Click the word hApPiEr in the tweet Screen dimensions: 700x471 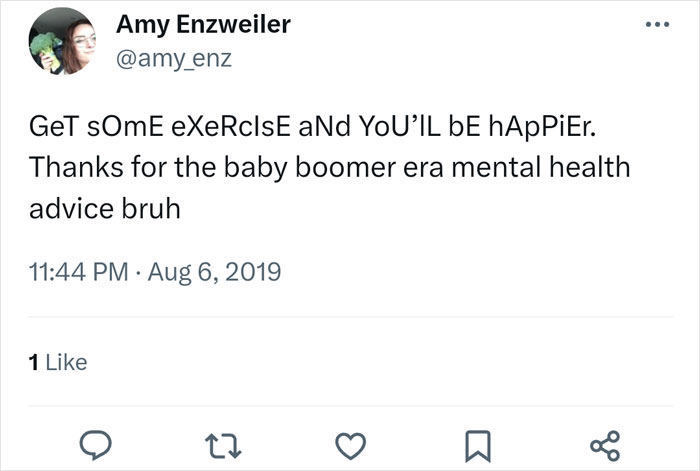pos(542,127)
